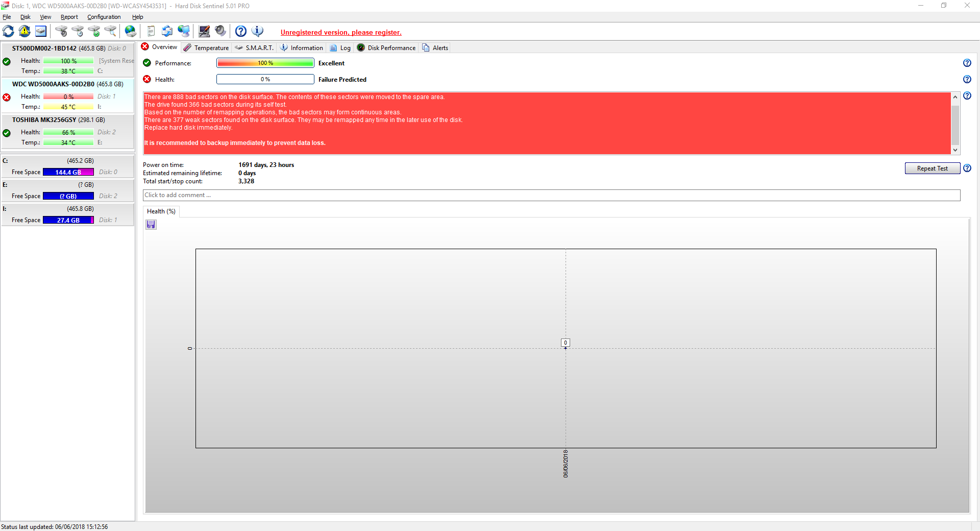Click the globe with disk toolbar icon
Screen dimensions: 980x531
tap(131, 32)
